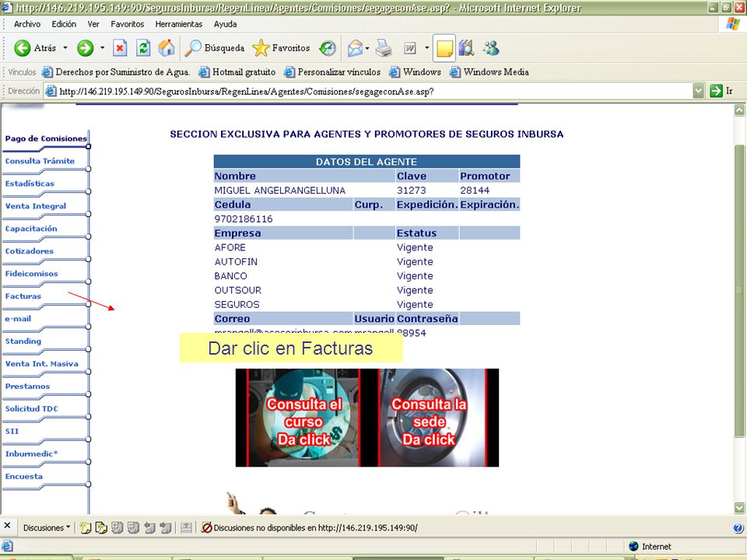Click the green Forward arrow button
The image size is (747, 560).
(x=86, y=48)
